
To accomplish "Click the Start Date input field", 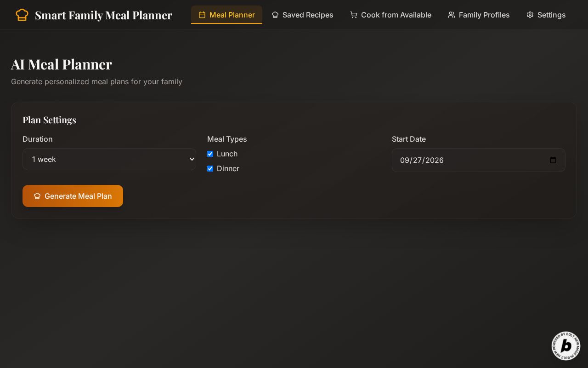I will click(x=479, y=160).
